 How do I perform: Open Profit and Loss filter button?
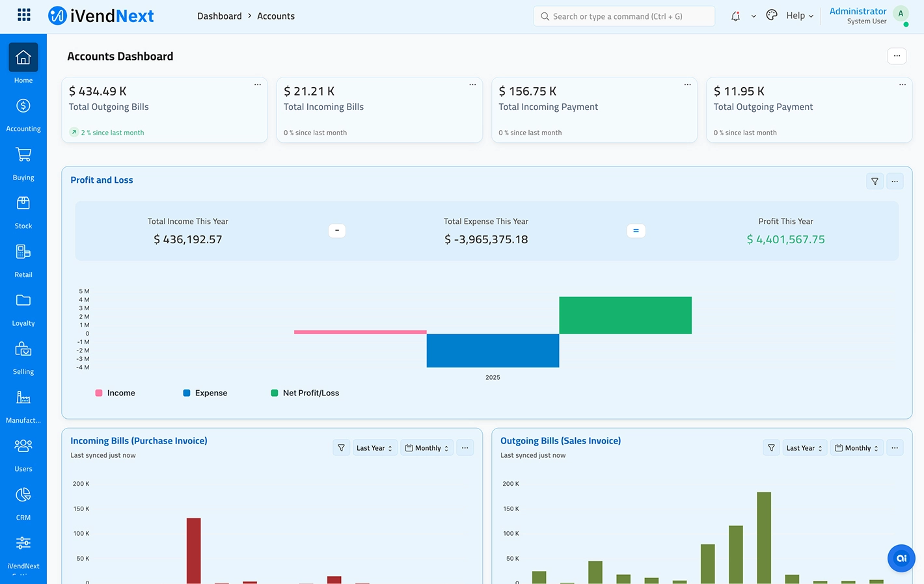pyautogui.click(x=875, y=181)
